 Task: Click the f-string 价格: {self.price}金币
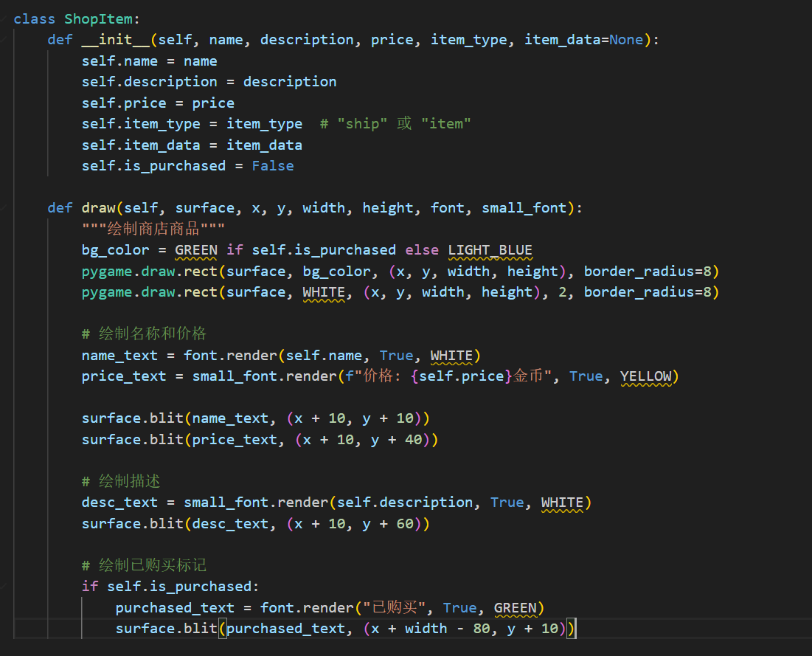pos(448,376)
